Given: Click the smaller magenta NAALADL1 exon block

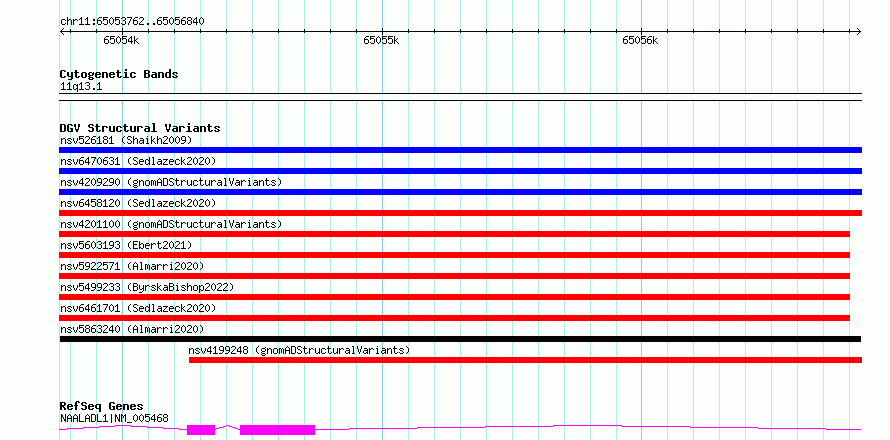Looking at the screenshot, I should click(x=201, y=430).
